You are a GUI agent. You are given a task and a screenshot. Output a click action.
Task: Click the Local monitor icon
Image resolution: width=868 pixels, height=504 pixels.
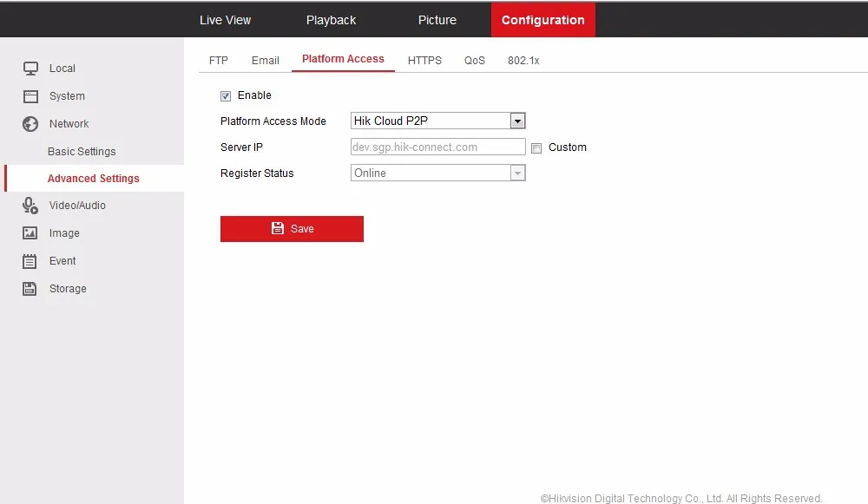pos(30,69)
